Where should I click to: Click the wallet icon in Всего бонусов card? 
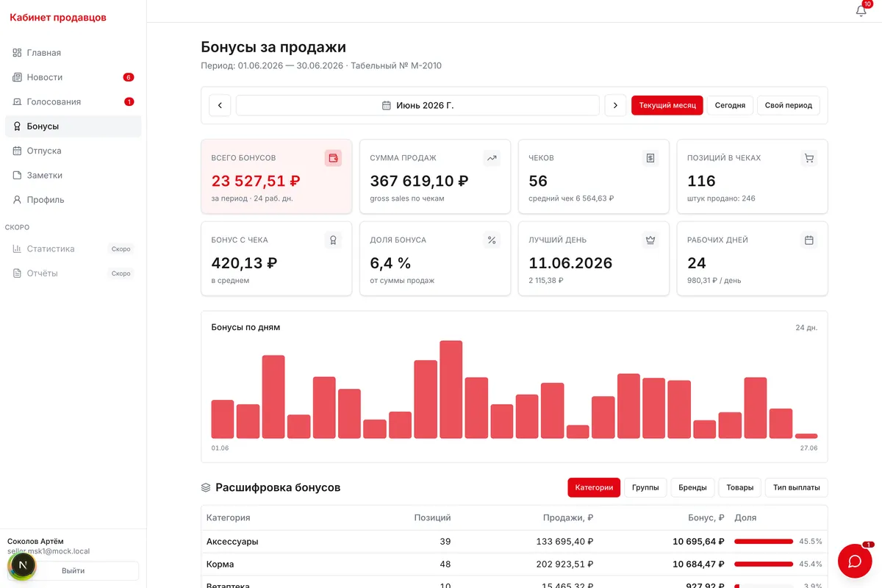click(x=333, y=158)
